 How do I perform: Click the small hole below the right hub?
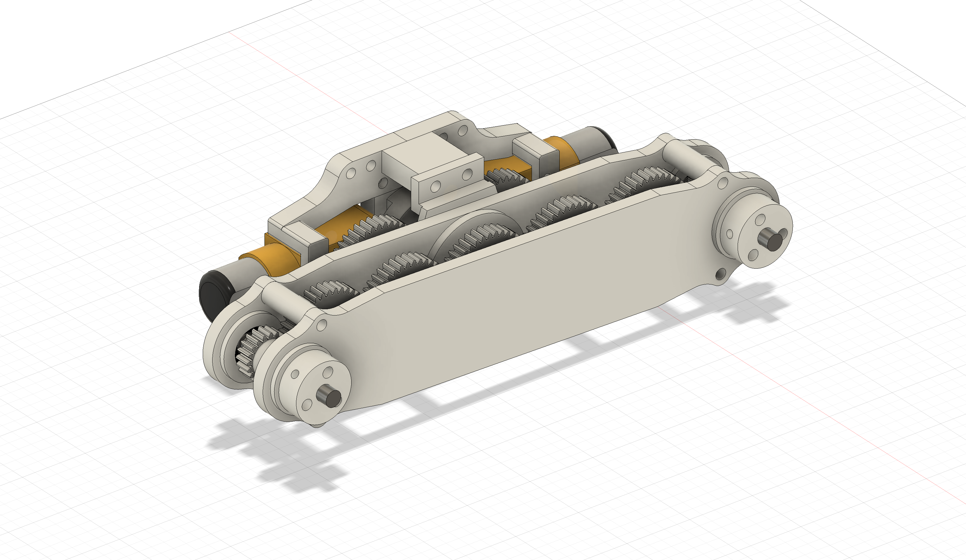721,273
